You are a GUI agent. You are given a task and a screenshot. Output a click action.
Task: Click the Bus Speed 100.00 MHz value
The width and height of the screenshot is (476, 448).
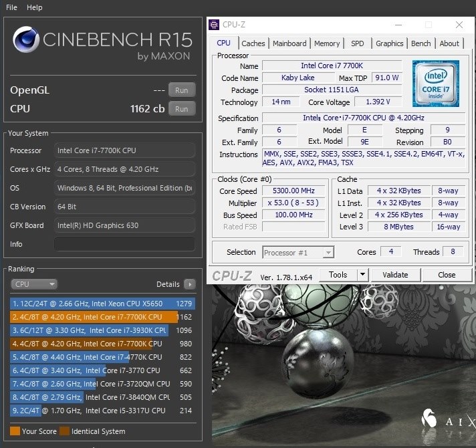pos(293,215)
